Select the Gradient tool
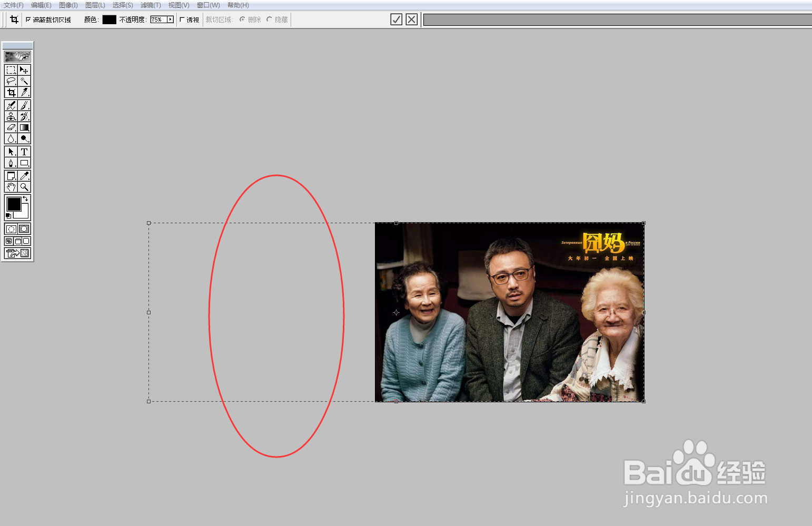The width and height of the screenshot is (812, 526). (x=24, y=127)
